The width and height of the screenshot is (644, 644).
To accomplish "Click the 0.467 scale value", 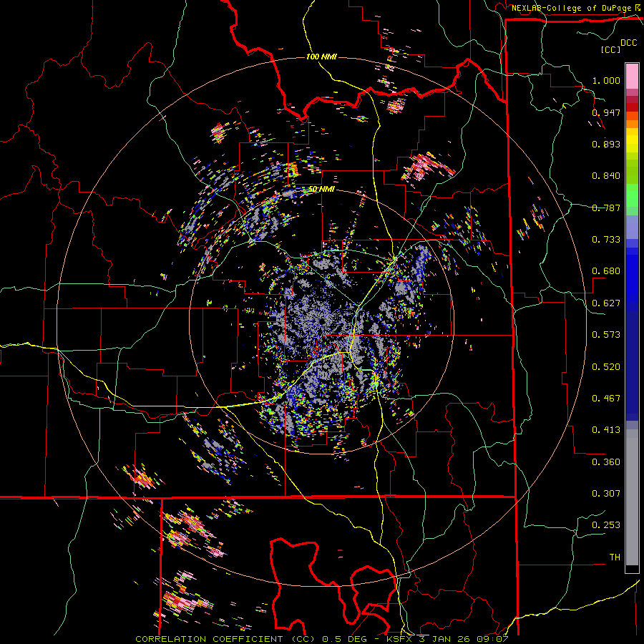I will click(x=606, y=399).
